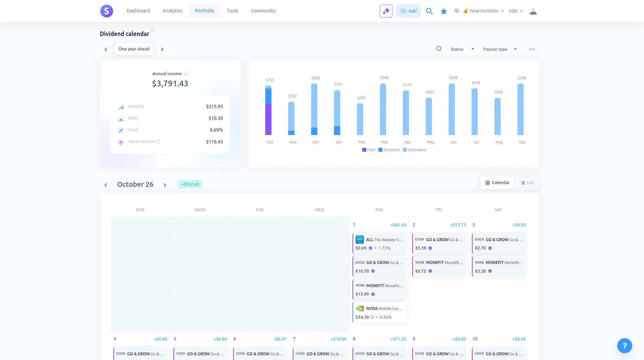Open the Total Portfolio selector
The image size is (644, 360).
point(483,11)
